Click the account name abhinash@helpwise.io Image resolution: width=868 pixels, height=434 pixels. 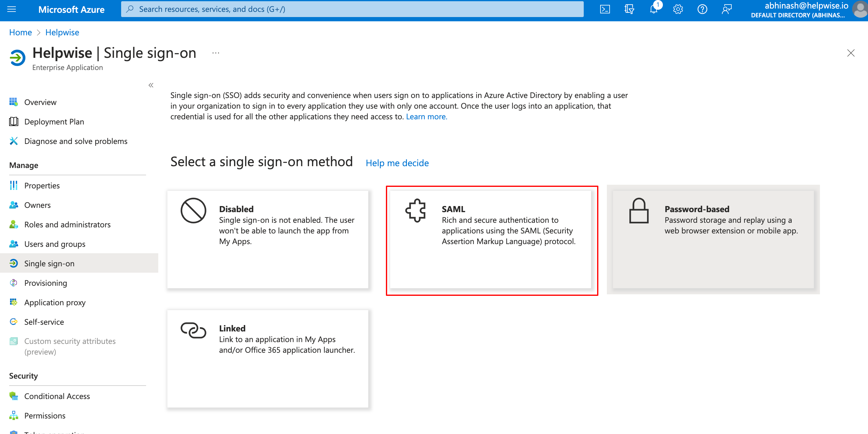click(806, 6)
